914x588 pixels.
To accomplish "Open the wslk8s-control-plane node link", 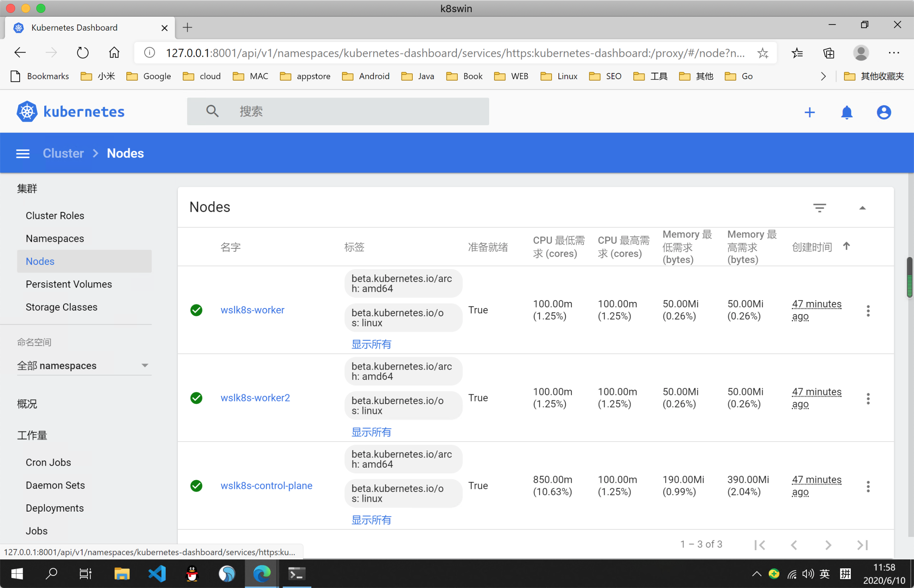I will 266,486.
